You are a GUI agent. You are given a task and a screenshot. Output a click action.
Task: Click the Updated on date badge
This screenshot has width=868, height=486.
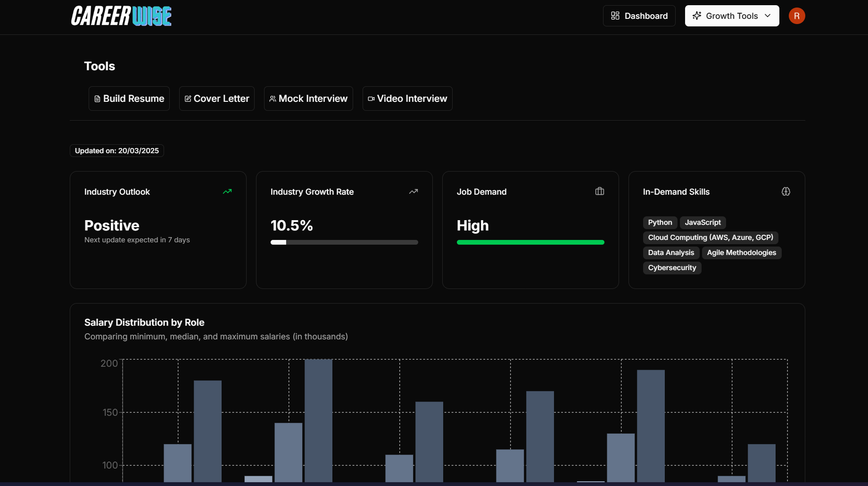point(117,151)
